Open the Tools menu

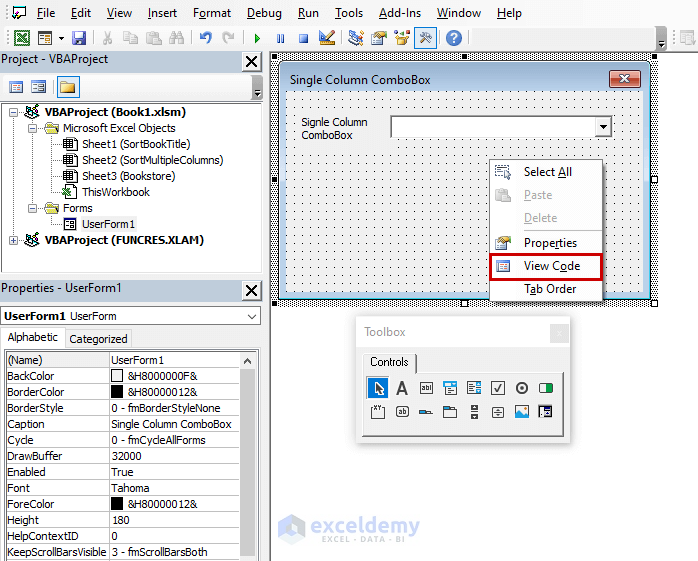(349, 13)
